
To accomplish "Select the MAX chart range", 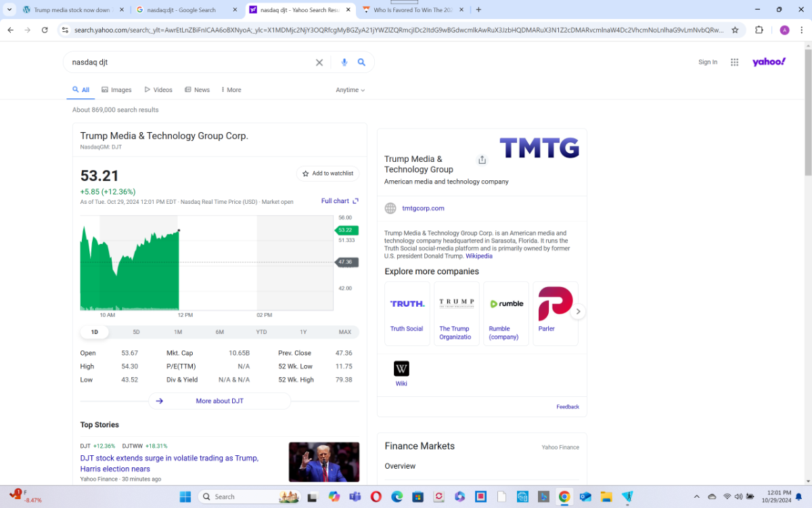I will click(x=345, y=332).
